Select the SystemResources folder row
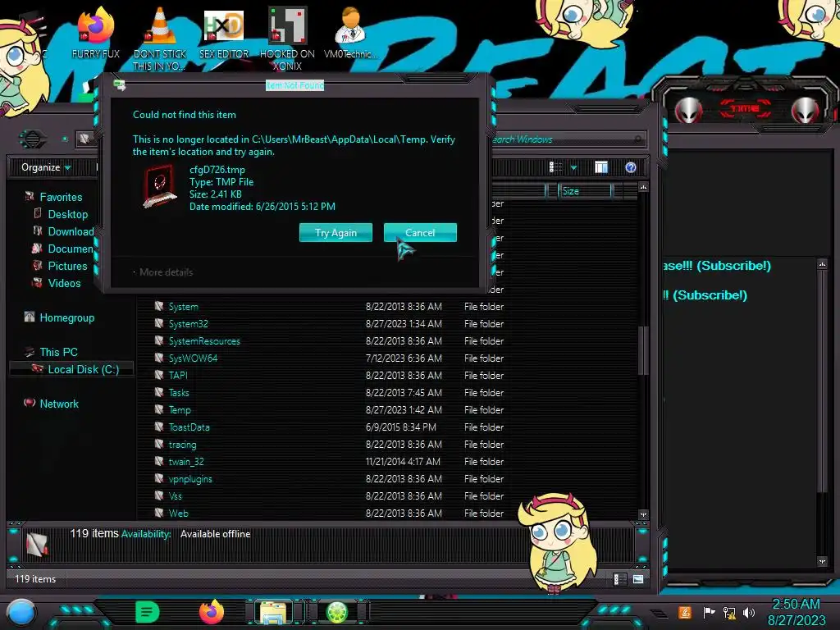The width and height of the screenshot is (840, 630). click(x=386, y=340)
